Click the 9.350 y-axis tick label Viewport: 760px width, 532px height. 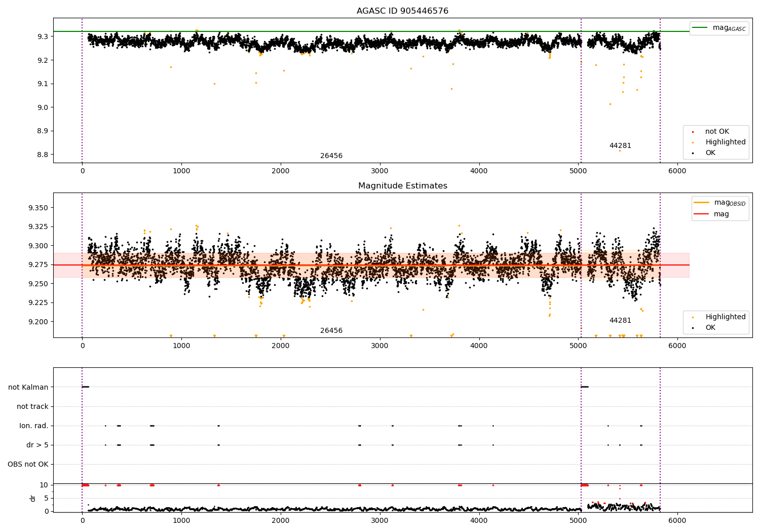pos(39,208)
